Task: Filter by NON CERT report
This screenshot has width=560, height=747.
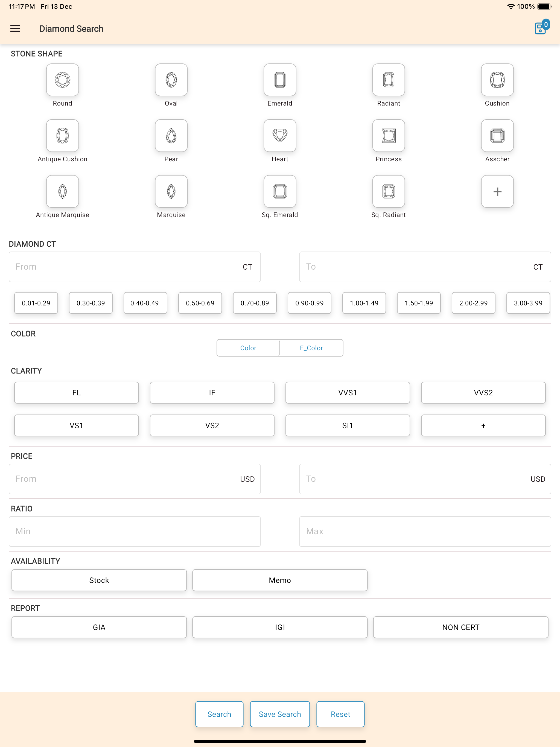Action: (461, 627)
